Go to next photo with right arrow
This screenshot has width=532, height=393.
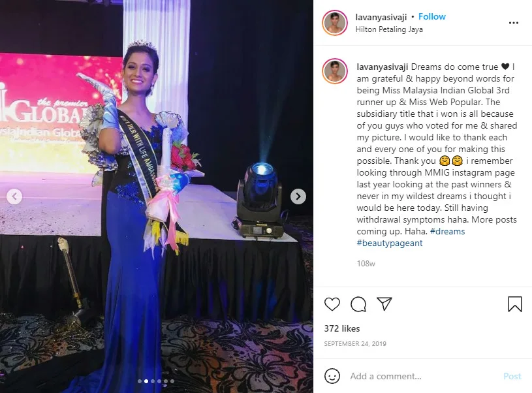(x=298, y=196)
